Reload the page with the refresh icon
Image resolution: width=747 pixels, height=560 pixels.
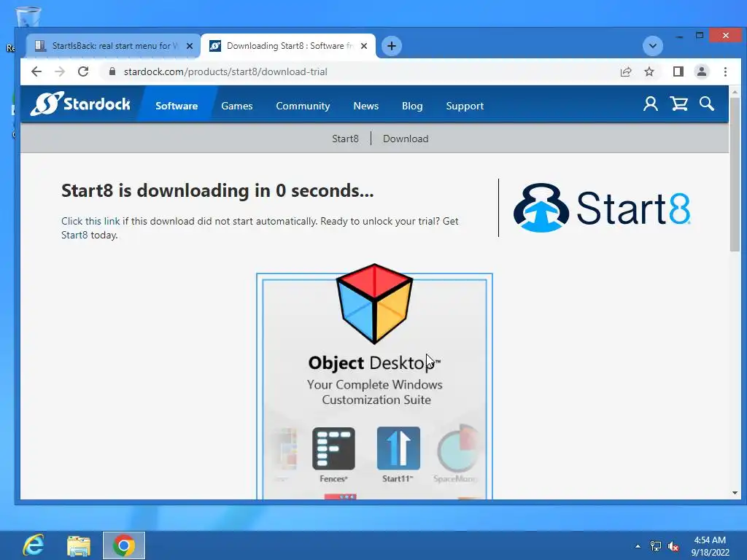point(83,71)
